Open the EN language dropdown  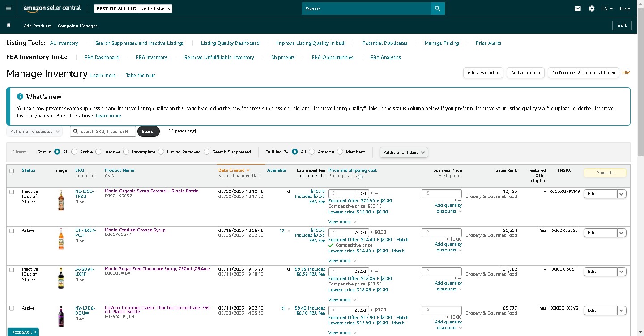pyautogui.click(x=607, y=9)
